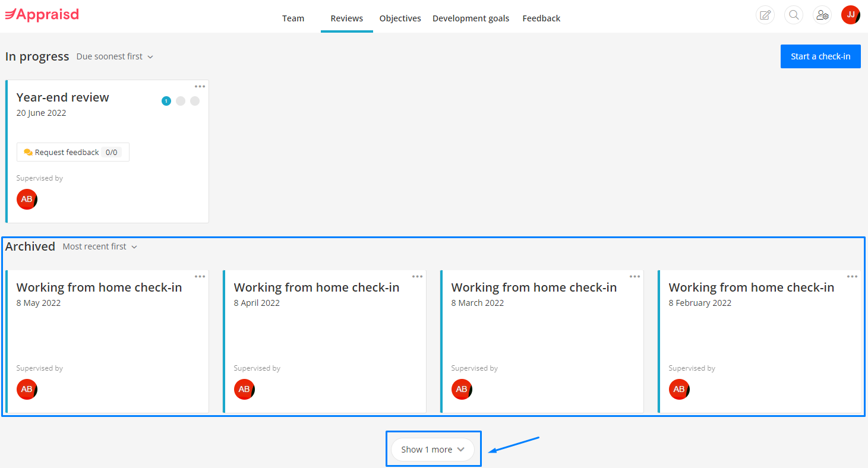
Task: Click the Appraisd logo
Action: [42, 14]
